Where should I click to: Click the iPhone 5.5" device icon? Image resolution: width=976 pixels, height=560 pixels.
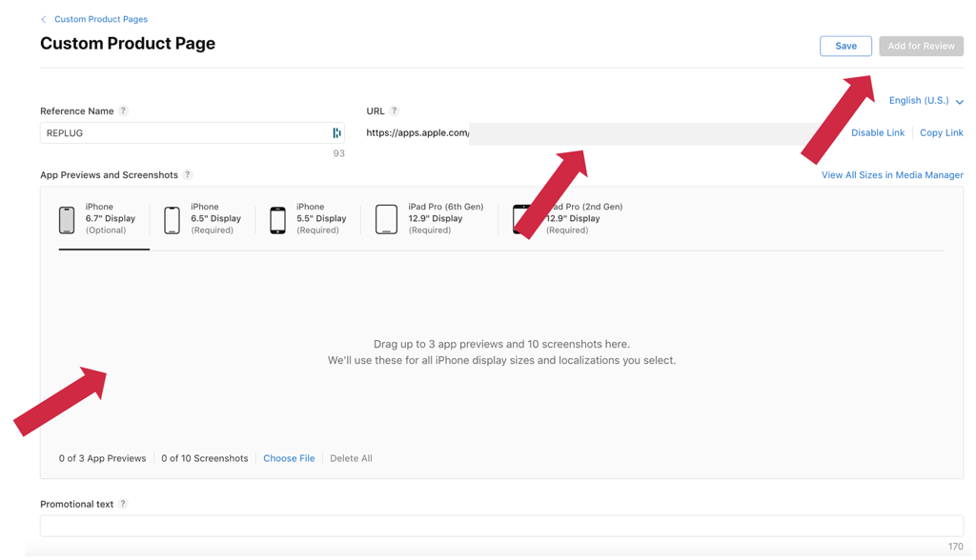[x=277, y=220]
